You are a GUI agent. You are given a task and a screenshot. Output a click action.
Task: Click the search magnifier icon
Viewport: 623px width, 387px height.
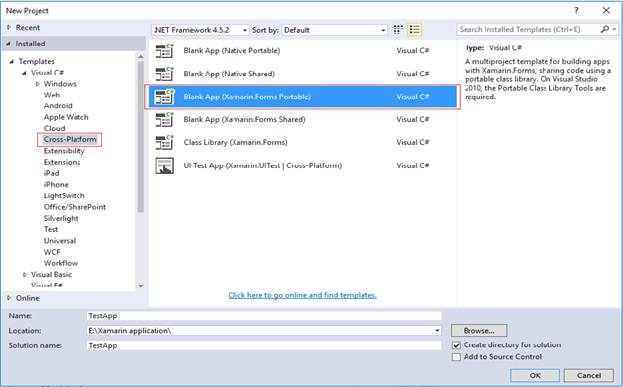point(605,29)
